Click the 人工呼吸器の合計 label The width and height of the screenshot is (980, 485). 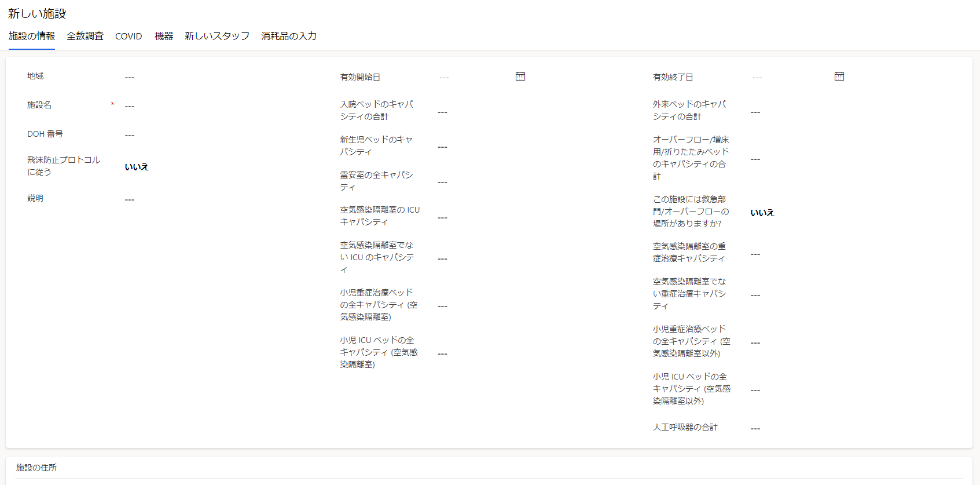coord(685,427)
